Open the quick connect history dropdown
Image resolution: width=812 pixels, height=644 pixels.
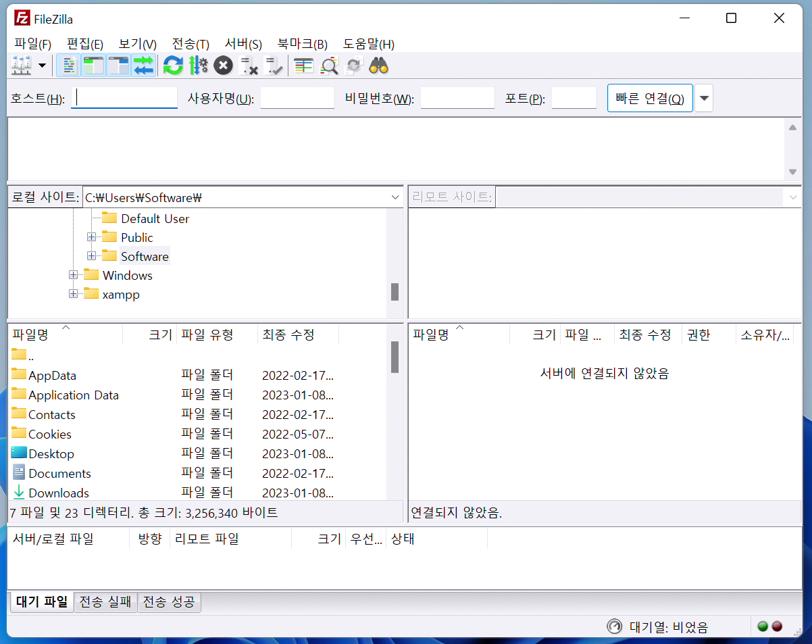(704, 98)
